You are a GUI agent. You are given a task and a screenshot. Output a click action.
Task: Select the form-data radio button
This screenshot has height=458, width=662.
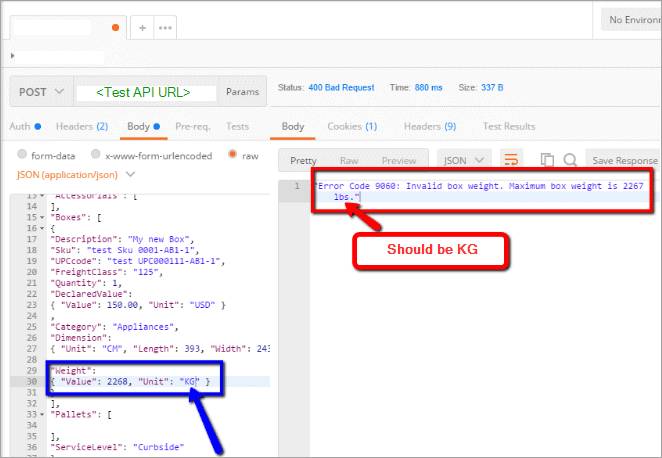pos(22,154)
